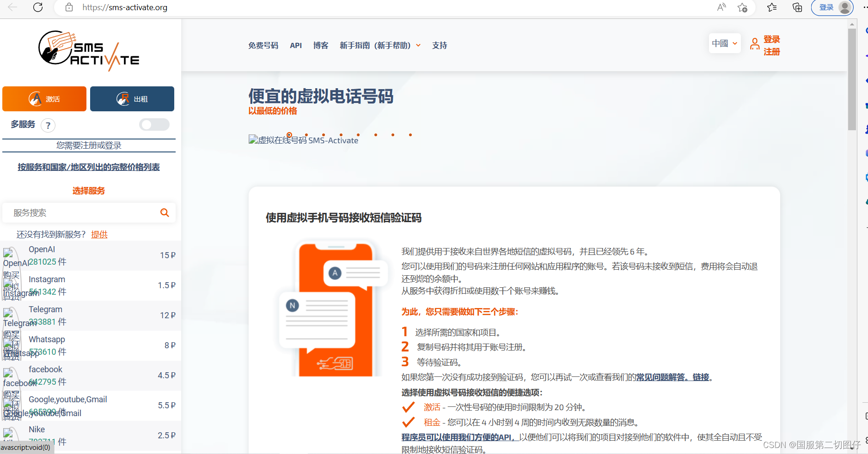This screenshot has width=868, height=454.
Task: Open the API menu item
Action: (x=296, y=45)
